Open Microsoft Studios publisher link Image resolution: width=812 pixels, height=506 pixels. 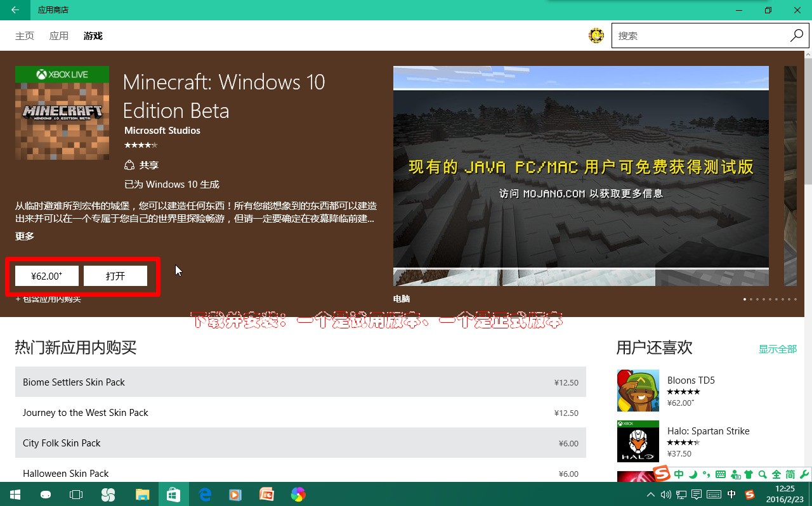[x=162, y=131]
